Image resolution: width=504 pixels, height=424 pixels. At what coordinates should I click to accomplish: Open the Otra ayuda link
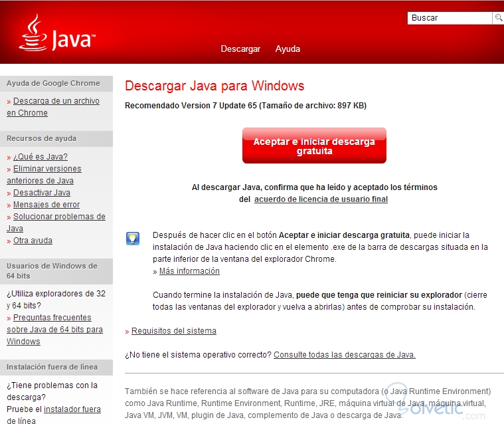[33, 241]
